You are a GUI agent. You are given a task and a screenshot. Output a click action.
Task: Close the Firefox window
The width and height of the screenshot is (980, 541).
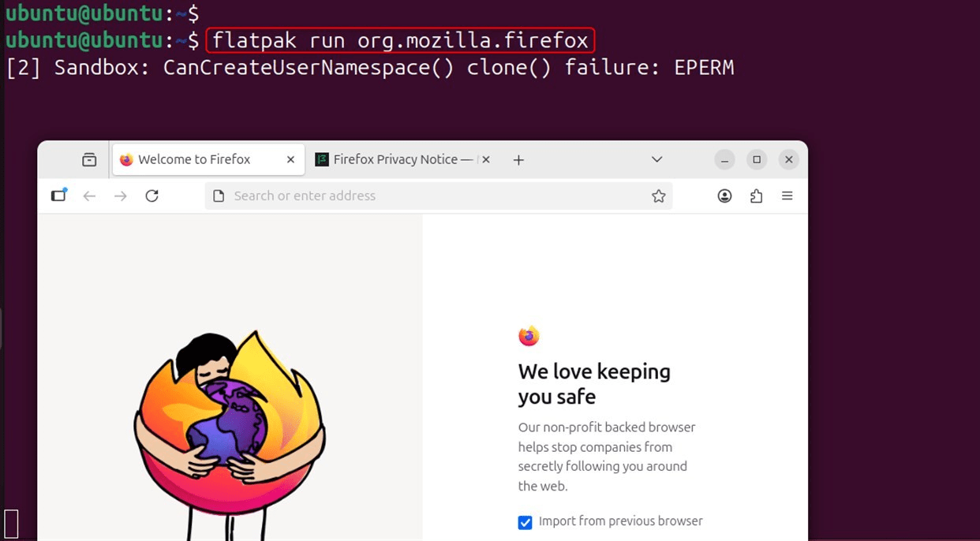(x=788, y=159)
